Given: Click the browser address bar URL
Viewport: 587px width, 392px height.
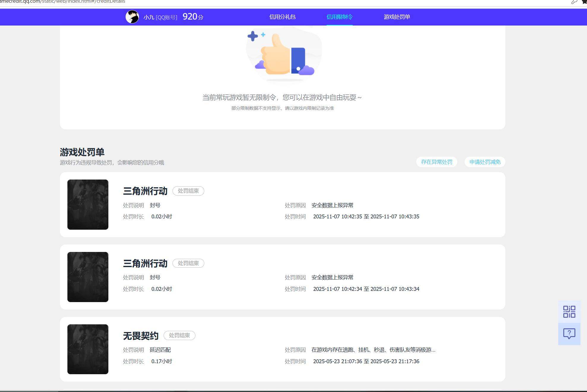Looking at the screenshot, I should [63, 2].
